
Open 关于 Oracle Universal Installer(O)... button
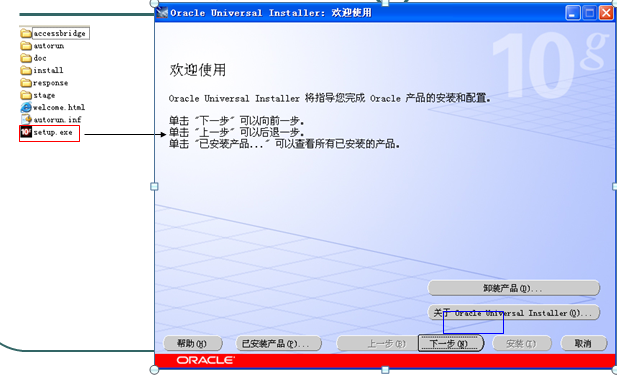514,313
